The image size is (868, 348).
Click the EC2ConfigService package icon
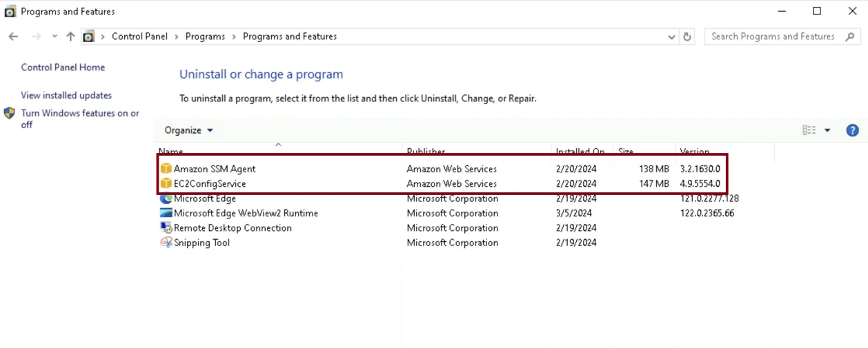166,184
